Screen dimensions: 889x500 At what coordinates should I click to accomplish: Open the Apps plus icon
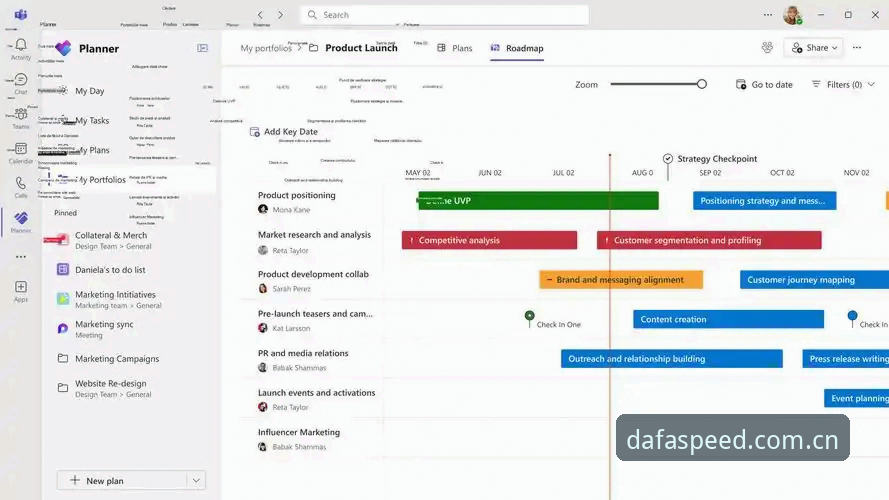click(21, 287)
